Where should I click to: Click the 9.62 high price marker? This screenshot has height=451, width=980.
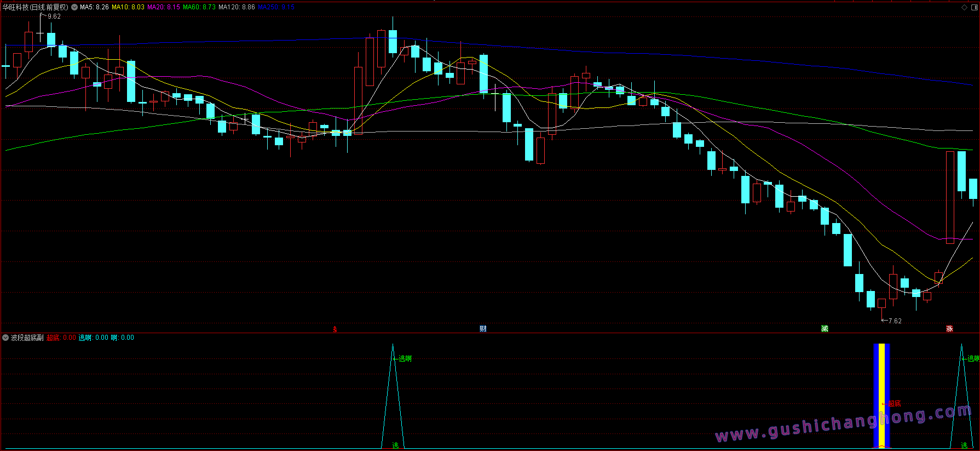(x=54, y=16)
